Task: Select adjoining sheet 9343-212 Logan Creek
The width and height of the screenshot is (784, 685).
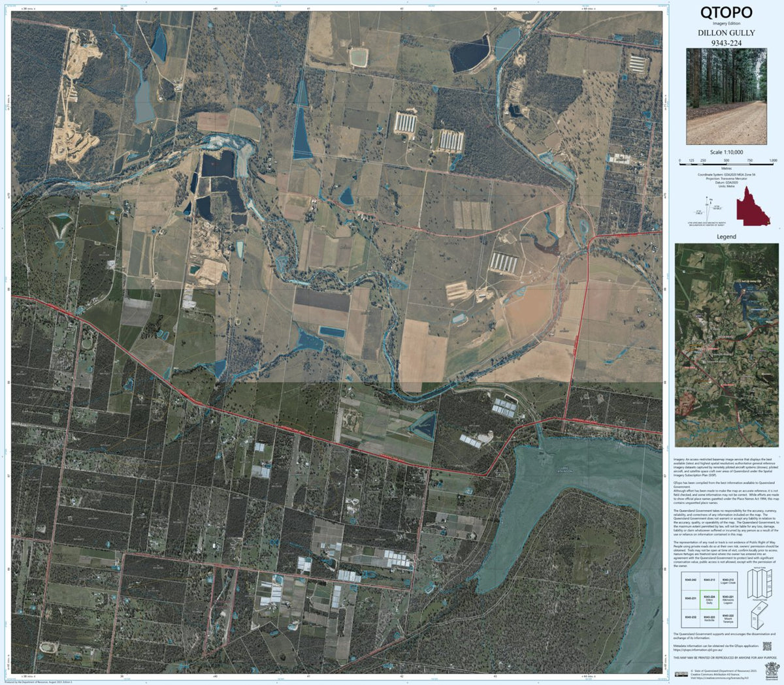Action: click(728, 581)
